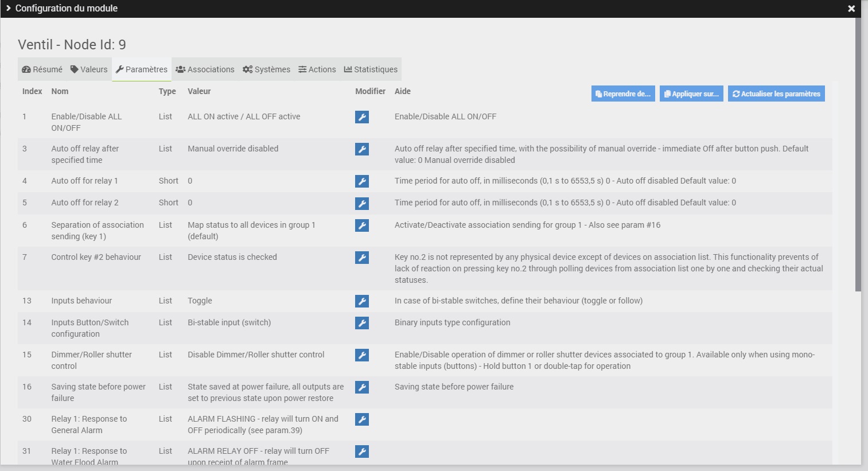The height and width of the screenshot is (471, 868).
Task: Open the Valeurs tab
Action: (89, 69)
